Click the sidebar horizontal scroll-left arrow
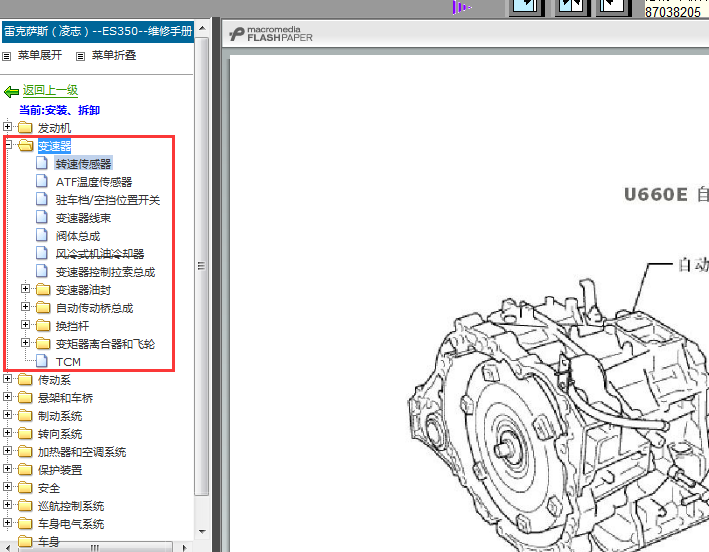The image size is (709, 552). coord(8,547)
